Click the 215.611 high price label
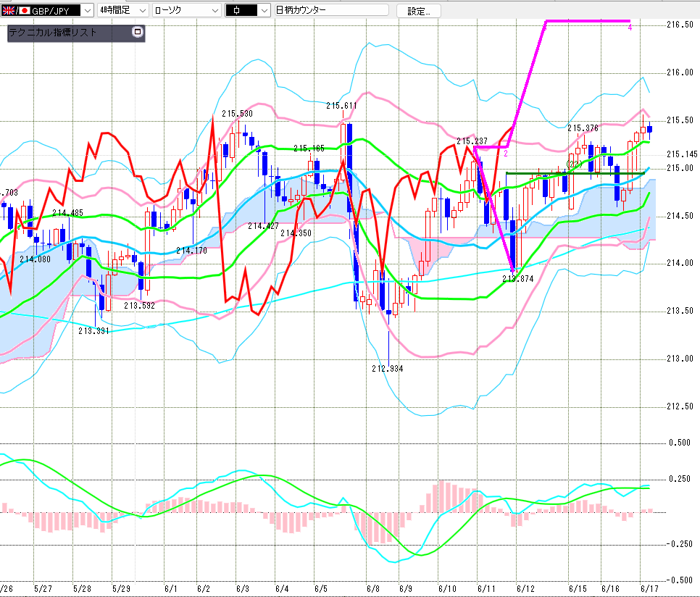The image size is (700, 597). (x=341, y=106)
